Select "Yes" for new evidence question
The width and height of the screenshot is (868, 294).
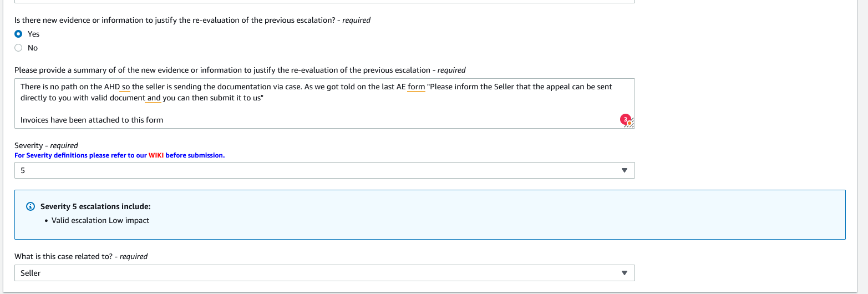(x=19, y=34)
